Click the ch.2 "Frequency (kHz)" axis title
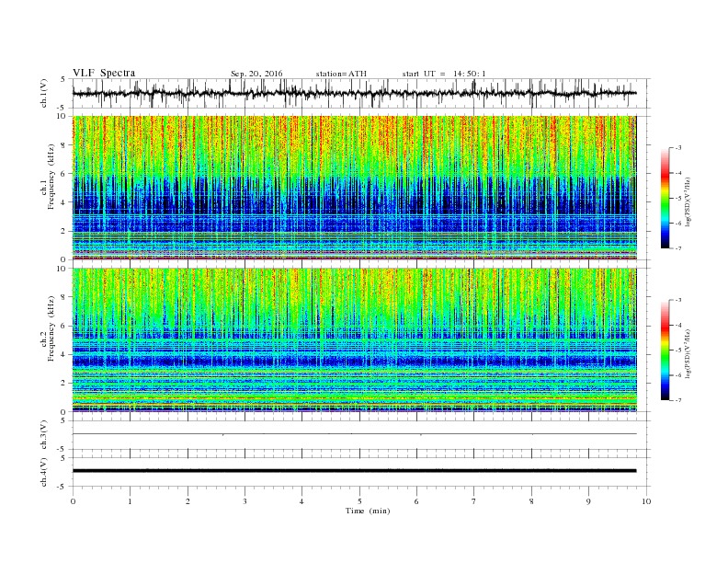 pyautogui.click(x=51, y=327)
